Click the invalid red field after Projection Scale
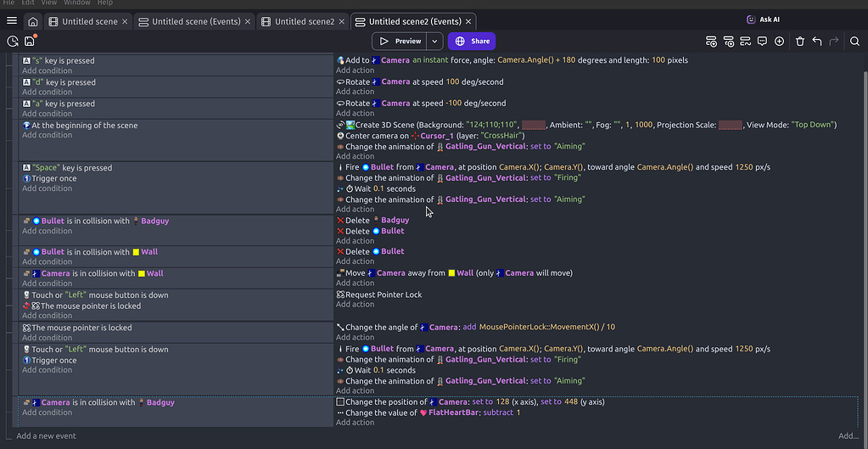 731,125
